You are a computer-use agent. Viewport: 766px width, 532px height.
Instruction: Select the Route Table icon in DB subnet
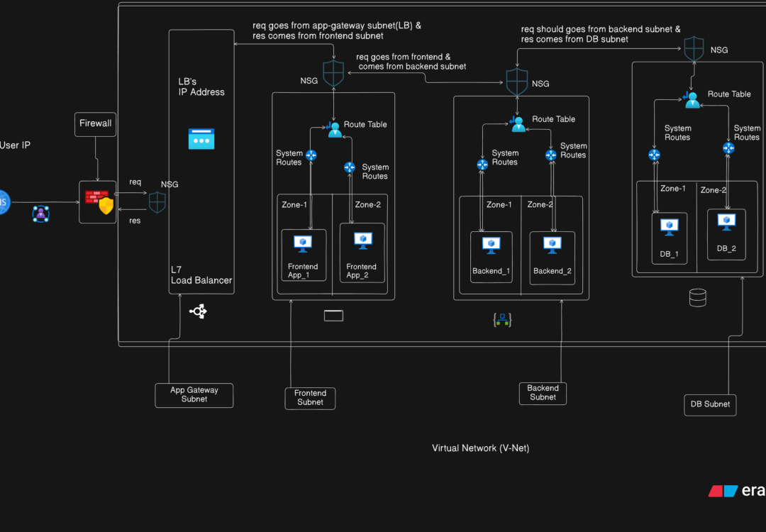pyautogui.click(x=692, y=99)
